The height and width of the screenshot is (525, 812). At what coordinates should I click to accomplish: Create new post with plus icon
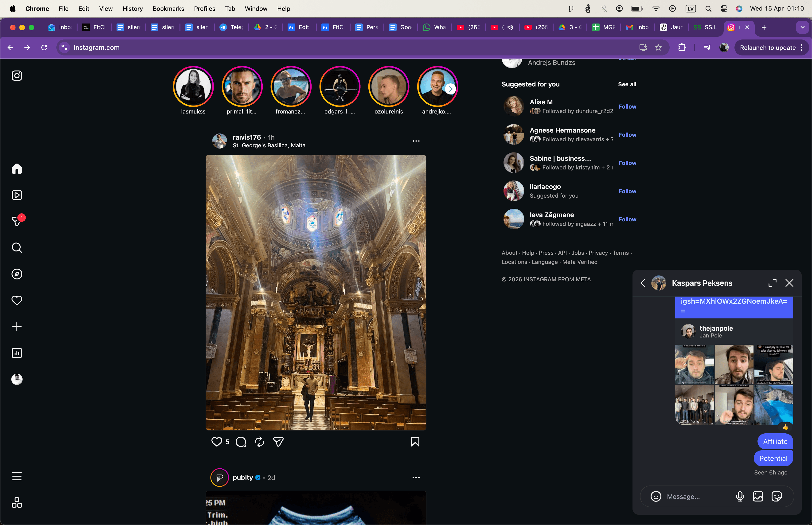17,327
